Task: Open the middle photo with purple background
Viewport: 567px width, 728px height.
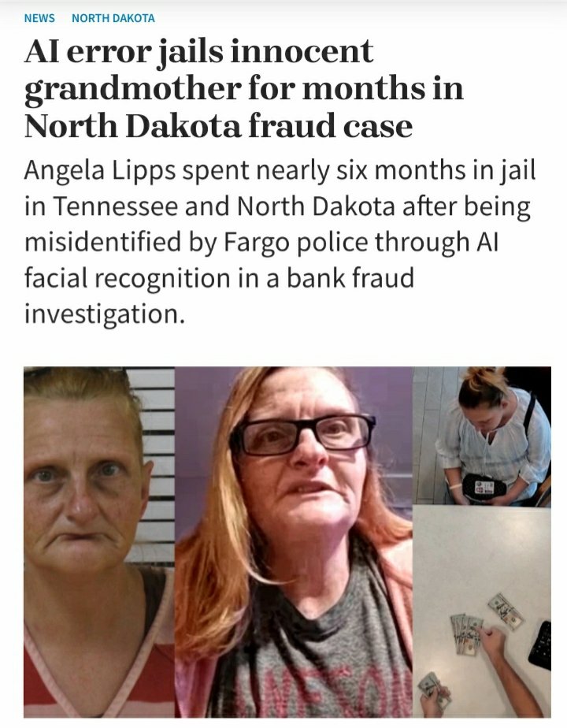Action: (293, 542)
